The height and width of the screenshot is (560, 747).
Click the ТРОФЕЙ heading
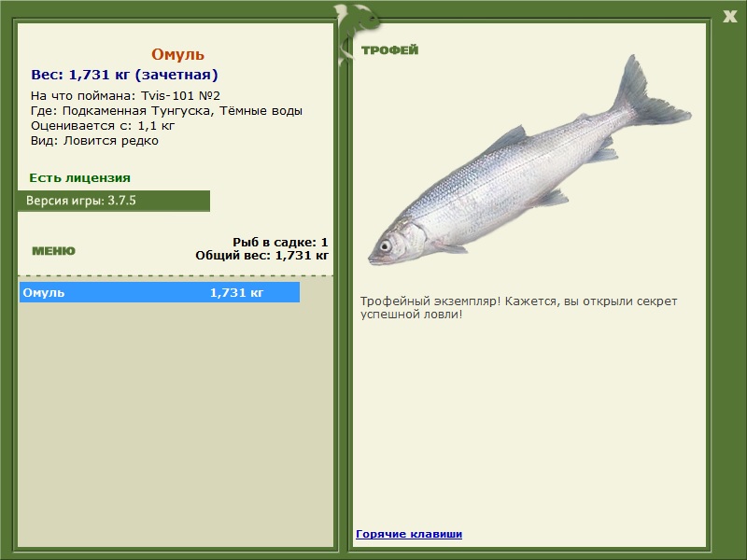click(x=389, y=50)
